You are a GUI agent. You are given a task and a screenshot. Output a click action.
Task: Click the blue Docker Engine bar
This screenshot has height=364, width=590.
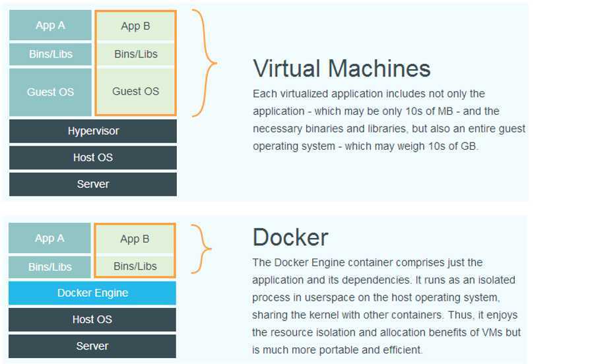[92, 293]
